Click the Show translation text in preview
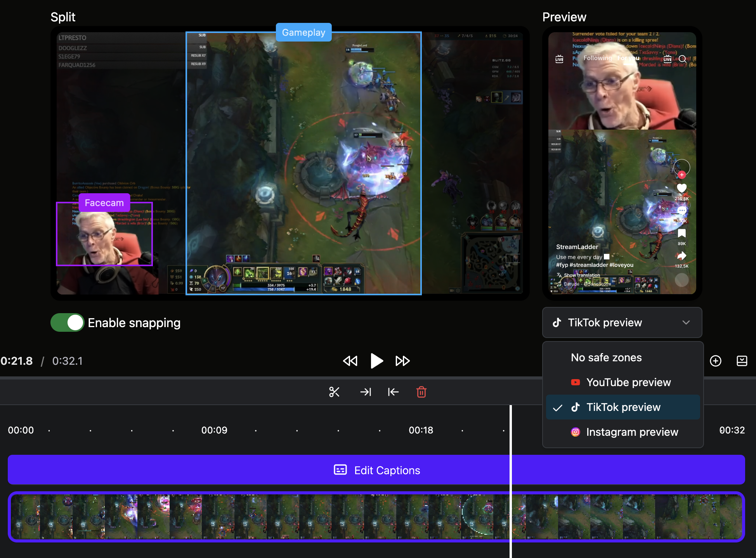The height and width of the screenshot is (558, 756). point(582,275)
